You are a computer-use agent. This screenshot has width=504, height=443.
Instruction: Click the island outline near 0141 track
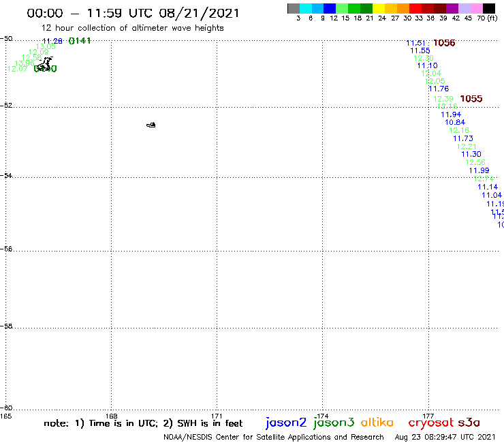[x=44, y=64]
